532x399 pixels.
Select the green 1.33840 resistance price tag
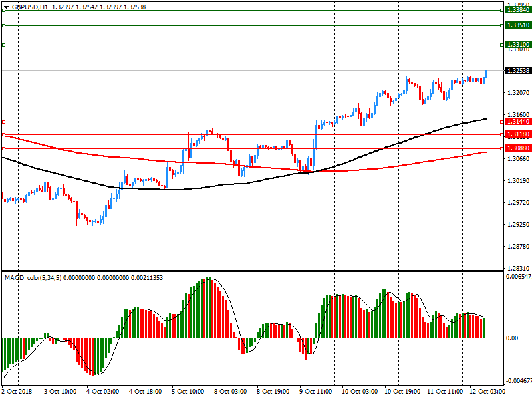click(x=517, y=10)
